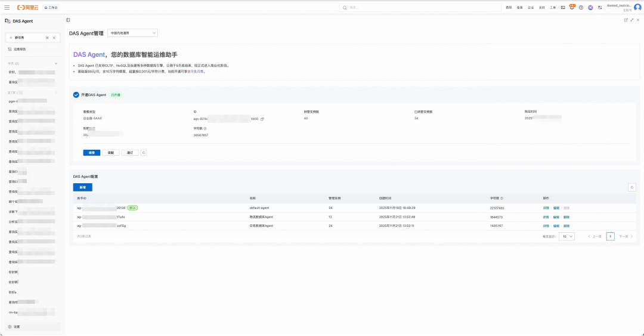Refresh the DAS Agent配置 table
The width and height of the screenshot is (644, 336).
(x=631, y=187)
